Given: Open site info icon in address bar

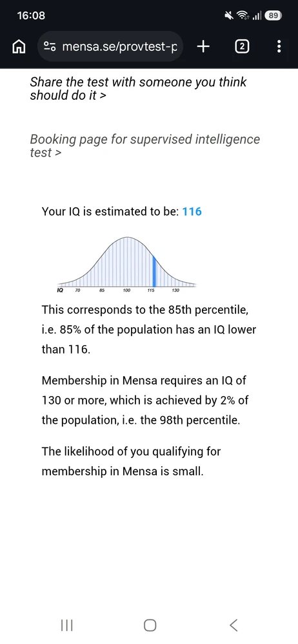Looking at the screenshot, I should (x=50, y=47).
